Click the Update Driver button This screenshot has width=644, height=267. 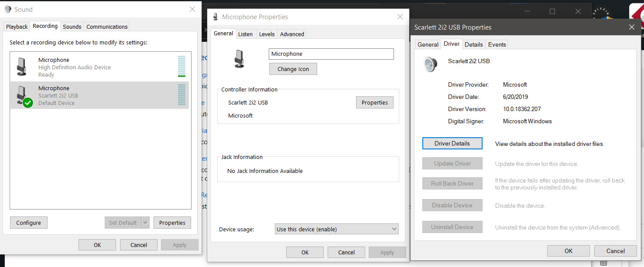[x=452, y=163]
